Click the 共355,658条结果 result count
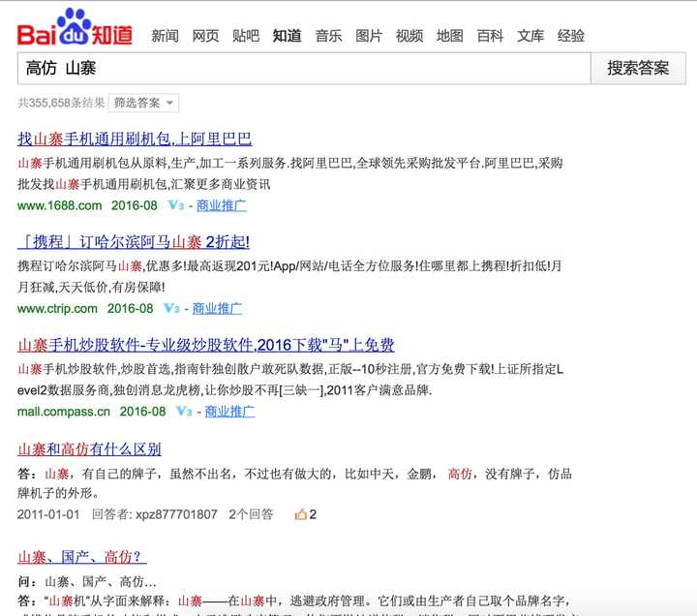 click(x=61, y=103)
